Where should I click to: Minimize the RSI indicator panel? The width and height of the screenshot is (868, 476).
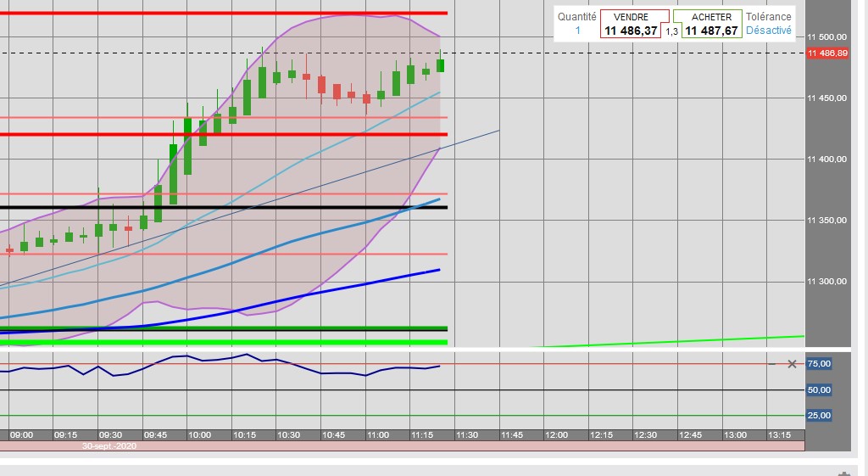coord(771,364)
